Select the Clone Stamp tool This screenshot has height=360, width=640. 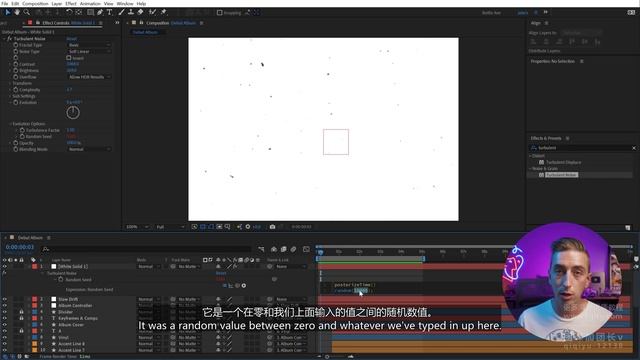click(x=131, y=13)
